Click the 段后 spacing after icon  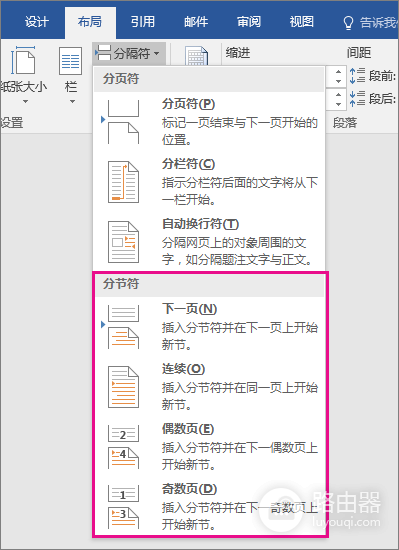pos(357,99)
